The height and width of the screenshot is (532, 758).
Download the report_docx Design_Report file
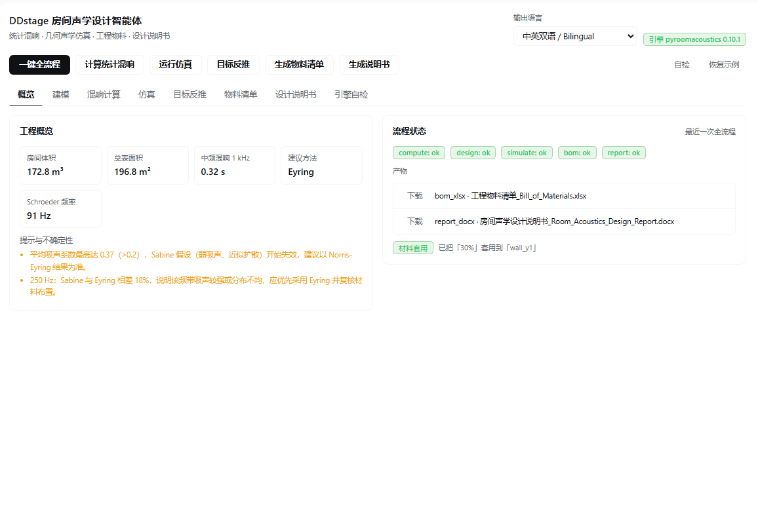(415, 221)
